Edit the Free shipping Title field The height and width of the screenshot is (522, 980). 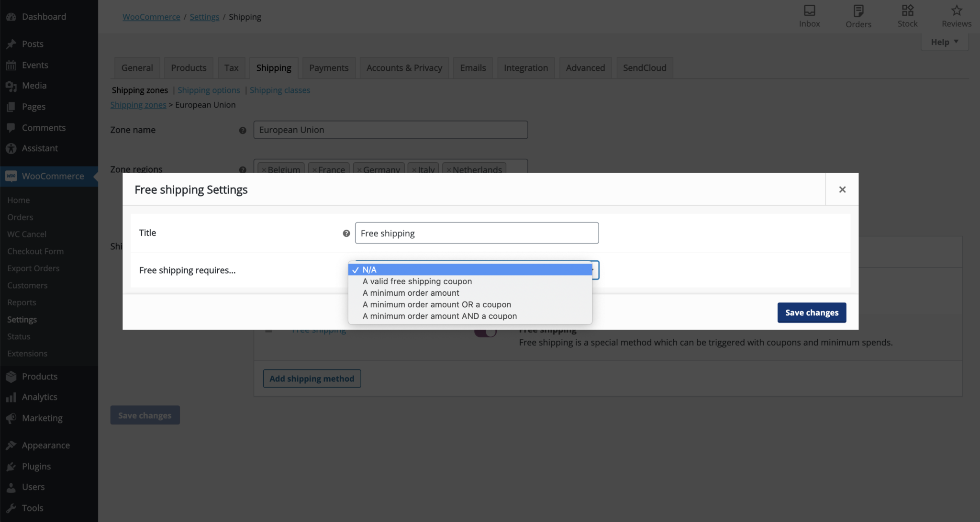click(477, 233)
